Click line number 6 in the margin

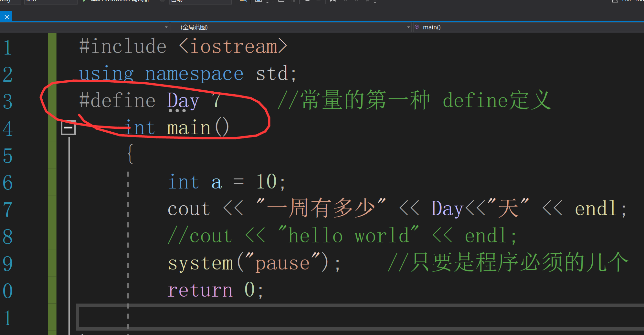(8, 183)
